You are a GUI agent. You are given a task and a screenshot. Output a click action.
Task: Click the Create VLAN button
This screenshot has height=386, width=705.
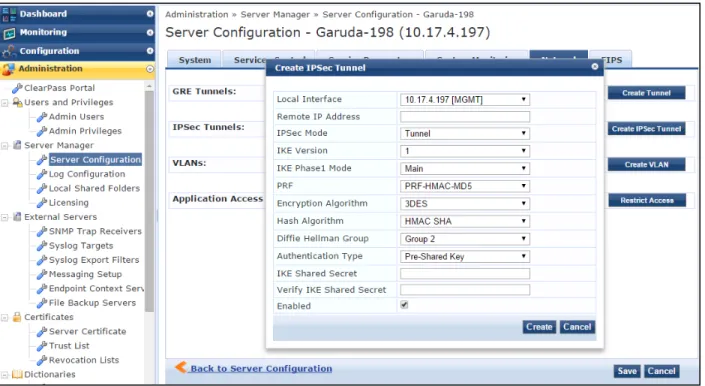pos(646,164)
